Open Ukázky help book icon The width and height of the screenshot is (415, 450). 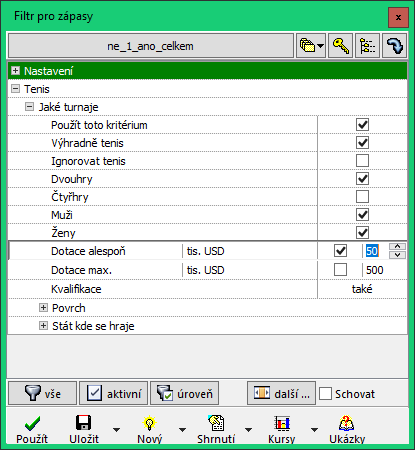coord(347,423)
